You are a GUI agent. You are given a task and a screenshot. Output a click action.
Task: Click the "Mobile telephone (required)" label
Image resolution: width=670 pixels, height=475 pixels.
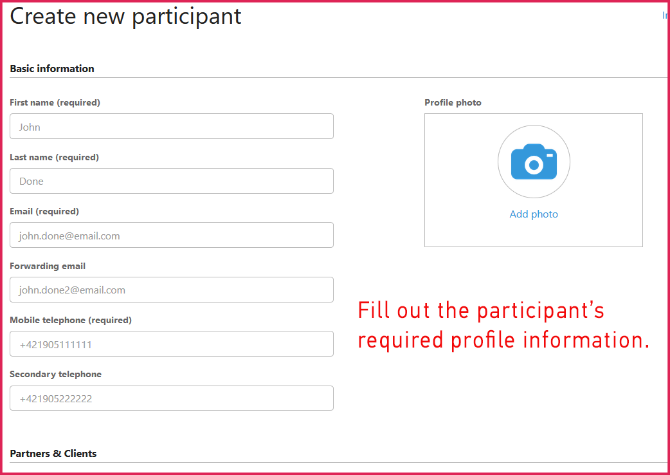tap(70, 320)
